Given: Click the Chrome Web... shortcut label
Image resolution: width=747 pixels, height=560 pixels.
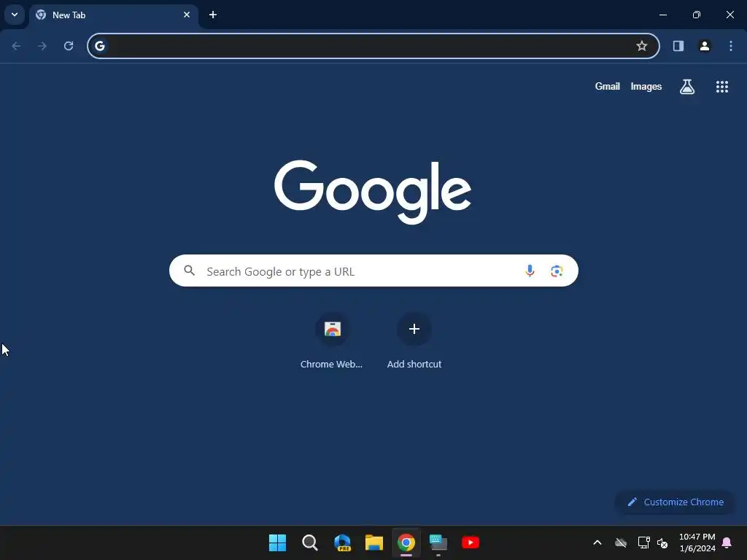Looking at the screenshot, I should pyautogui.click(x=331, y=364).
